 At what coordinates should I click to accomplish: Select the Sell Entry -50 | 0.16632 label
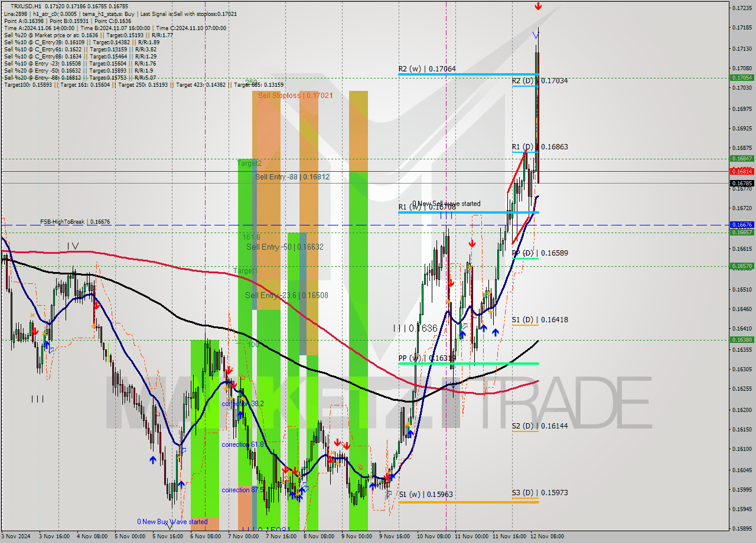pyautogui.click(x=285, y=247)
